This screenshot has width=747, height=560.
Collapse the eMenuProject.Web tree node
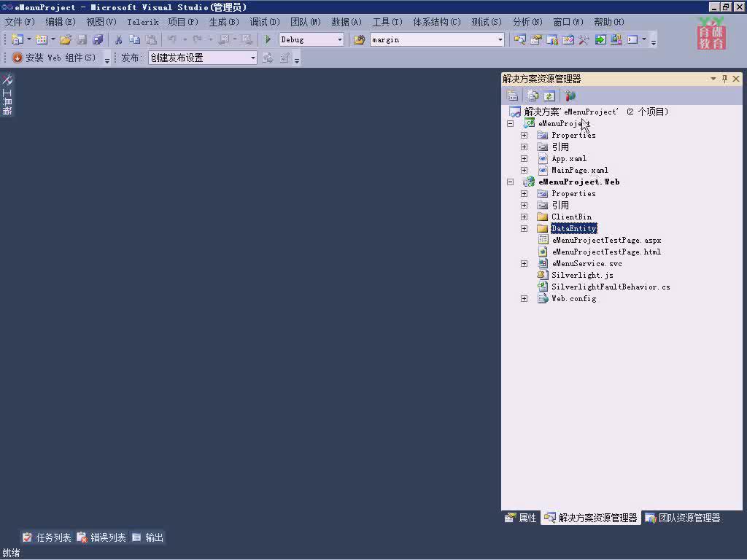pos(510,182)
